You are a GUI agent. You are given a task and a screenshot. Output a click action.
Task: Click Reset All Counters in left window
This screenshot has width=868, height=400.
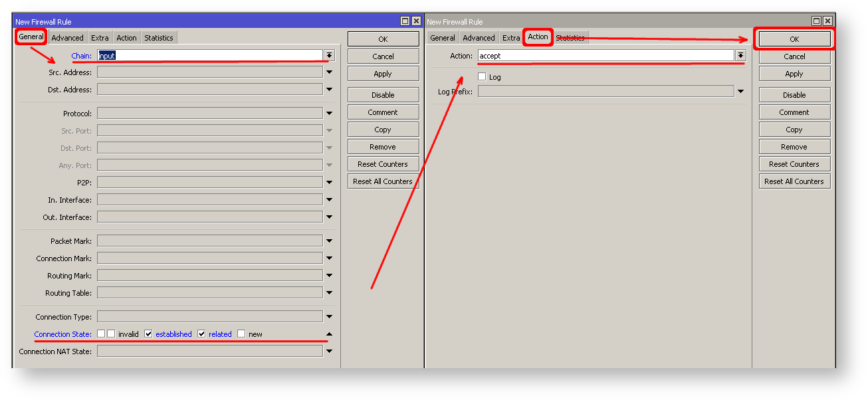click(x=383, y=181)
